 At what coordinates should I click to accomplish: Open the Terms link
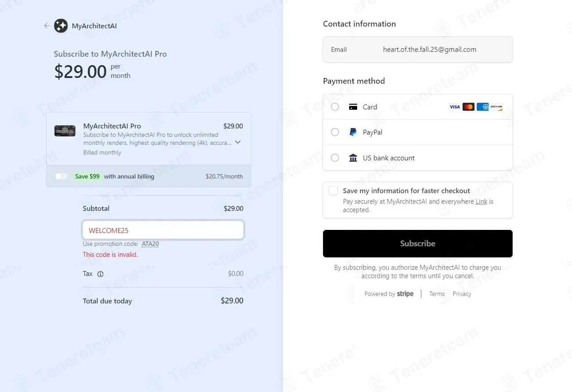pyautogui.click(x=437, y=294)
